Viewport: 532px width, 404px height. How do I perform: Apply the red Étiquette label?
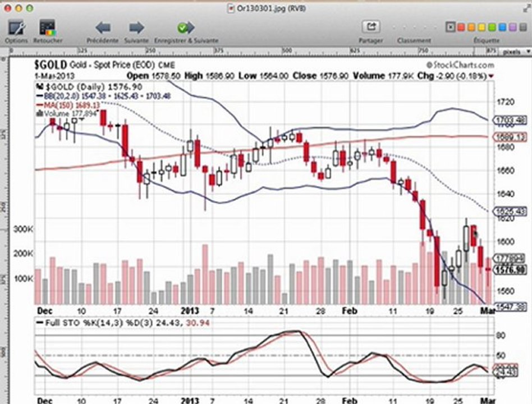(461, 27)
